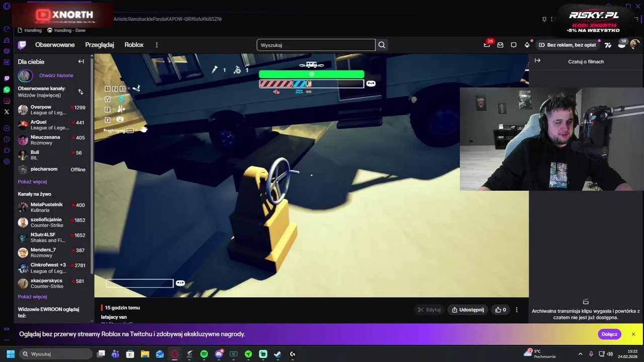Click the Windows taskbar Wyszukaj search box
Image resolution: width=644 pixels, height=362 pixels.
[55, 354]
